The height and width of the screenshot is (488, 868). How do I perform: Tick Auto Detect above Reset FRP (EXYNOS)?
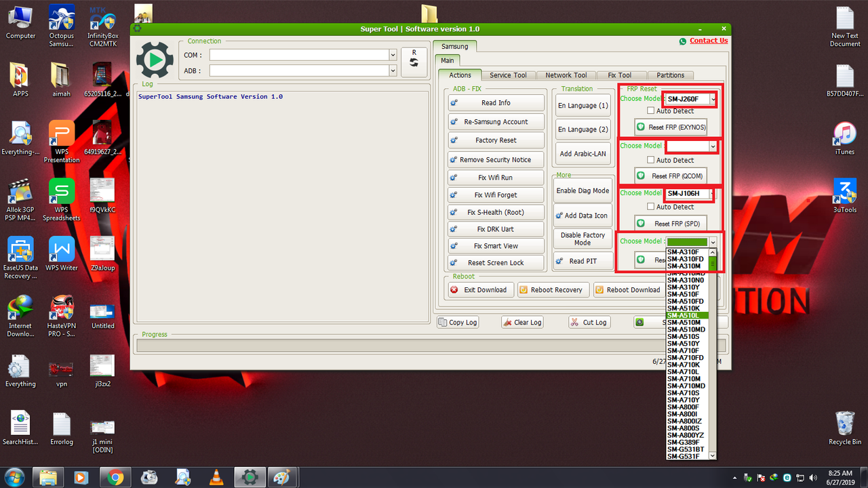(651, 111)
